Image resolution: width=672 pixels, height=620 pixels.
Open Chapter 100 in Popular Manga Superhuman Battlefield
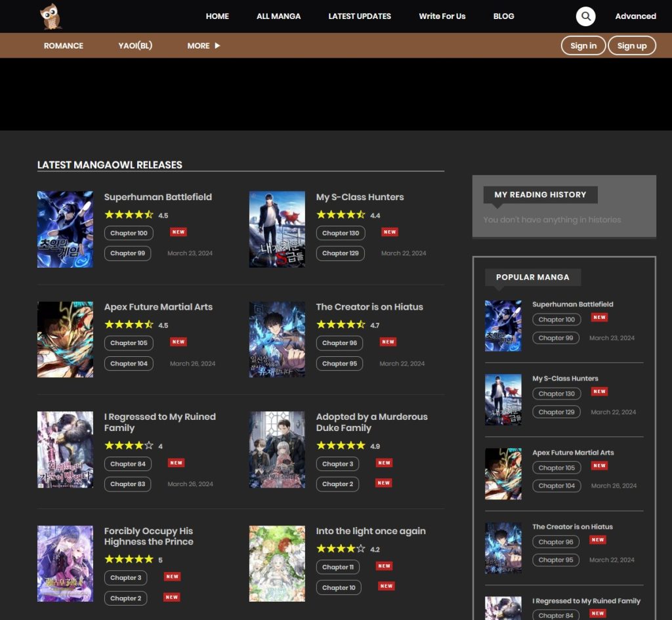(556, 320)
